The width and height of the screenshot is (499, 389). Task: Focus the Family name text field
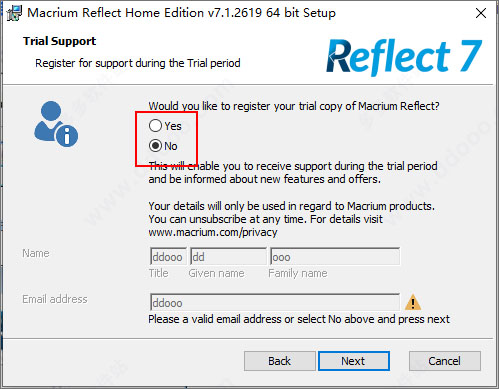click(335, 256)
